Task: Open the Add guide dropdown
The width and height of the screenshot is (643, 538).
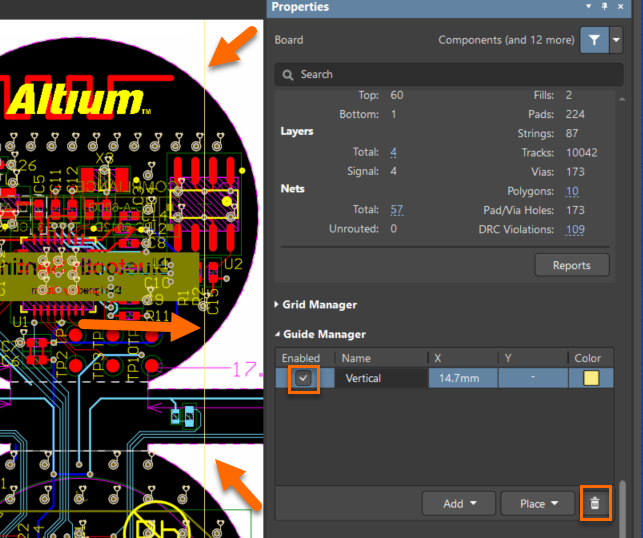Action: coord(458,504)
